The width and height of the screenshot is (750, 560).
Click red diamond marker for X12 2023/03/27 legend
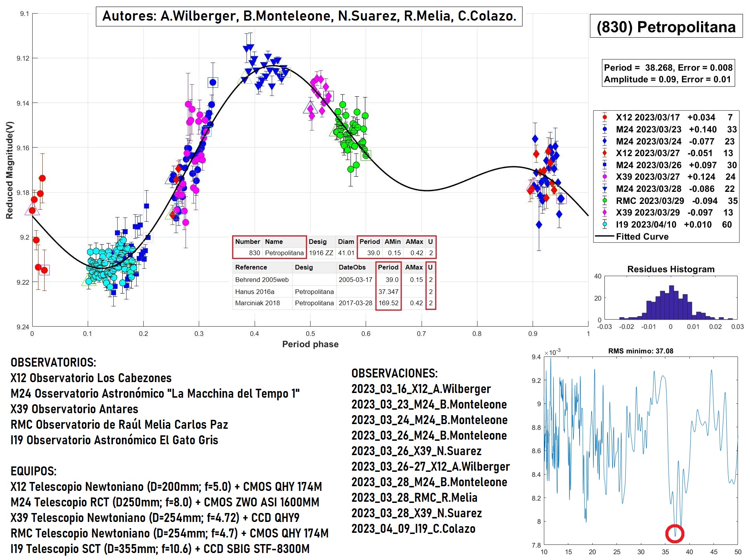(x=604, y=153)
